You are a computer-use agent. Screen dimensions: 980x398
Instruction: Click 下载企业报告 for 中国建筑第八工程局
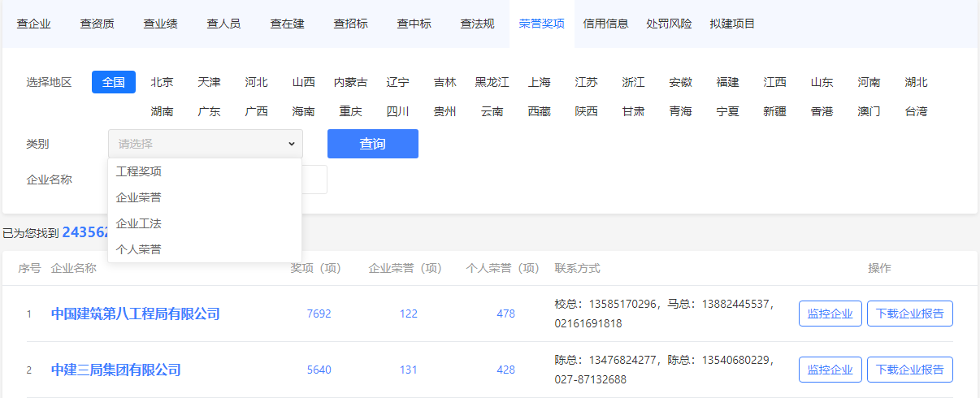[x=910, y=314]
